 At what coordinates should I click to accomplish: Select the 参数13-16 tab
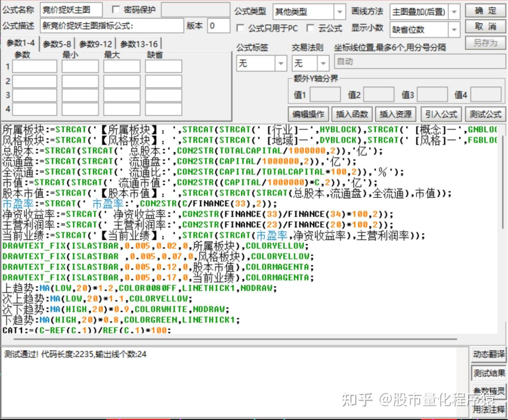point(139,44)
